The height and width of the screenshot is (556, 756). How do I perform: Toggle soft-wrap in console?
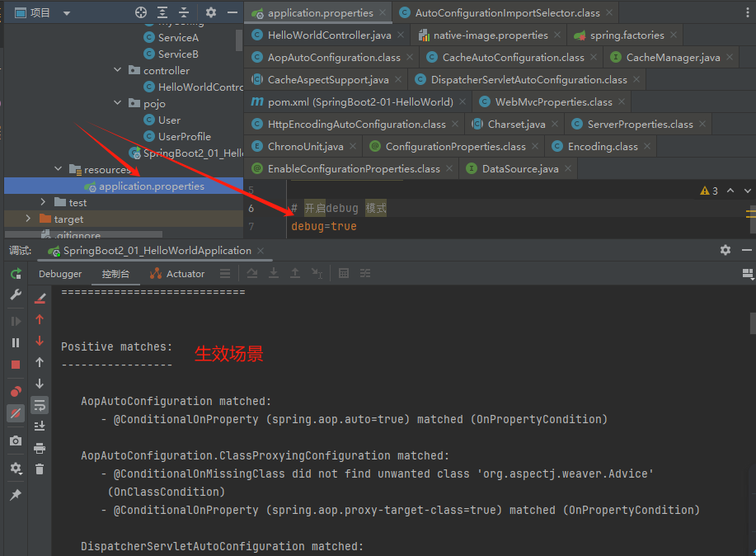[40, 405]
